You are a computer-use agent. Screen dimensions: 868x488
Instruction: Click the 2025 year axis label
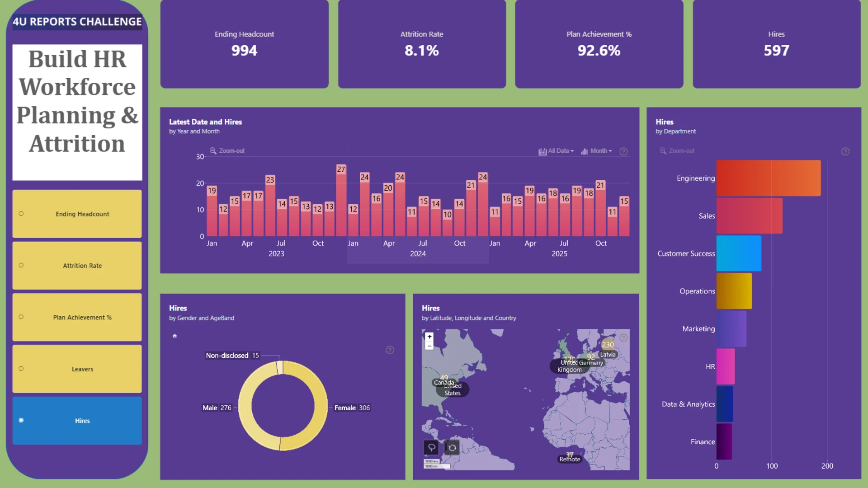point(560,254)
